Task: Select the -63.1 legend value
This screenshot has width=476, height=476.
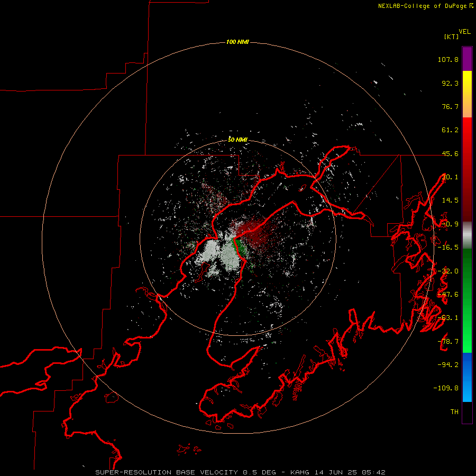Action: point(448,318)
